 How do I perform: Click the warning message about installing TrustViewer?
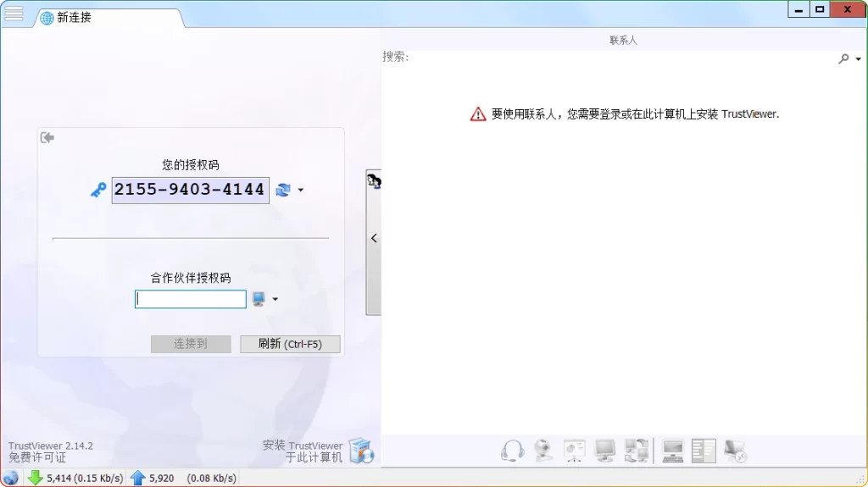pyautogui.click(x=636, y=114)
